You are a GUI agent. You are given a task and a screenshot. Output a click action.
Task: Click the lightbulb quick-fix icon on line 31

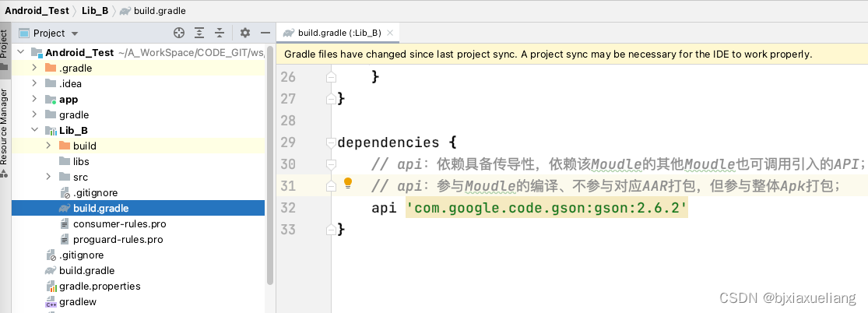[x=348, y=183]
